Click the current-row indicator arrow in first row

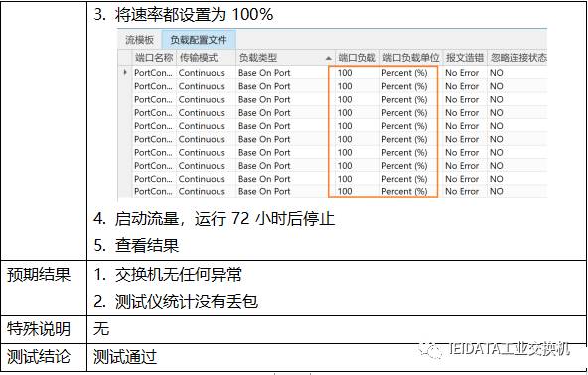(125, 72)
